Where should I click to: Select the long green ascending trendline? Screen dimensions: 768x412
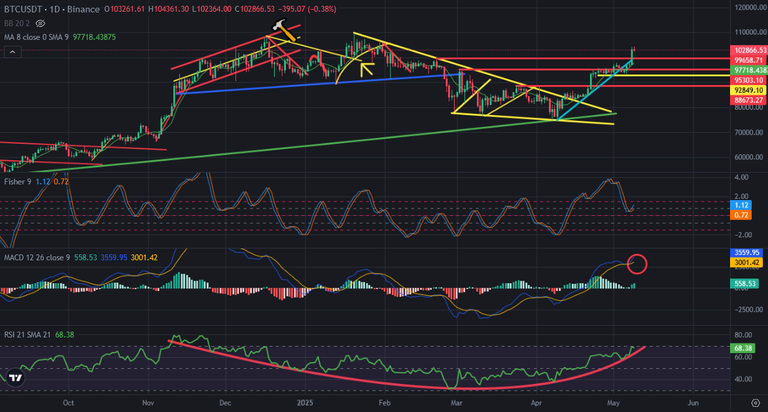(x=323, y=144)
